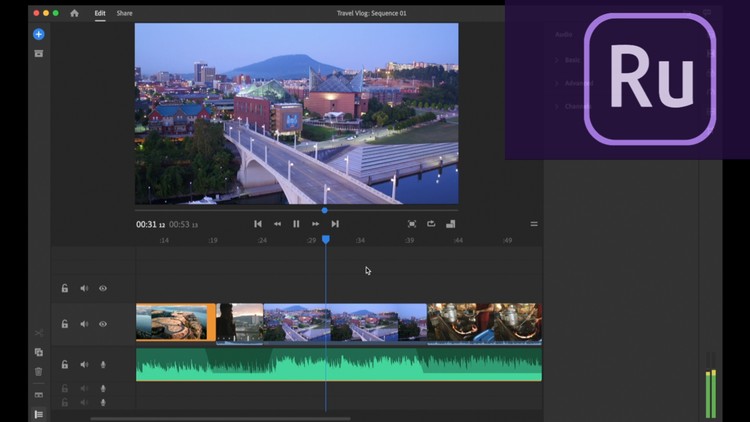Screen dimensions: 750x422
Task: Click the video preview monitor
Action: click(x=297, y=114)
